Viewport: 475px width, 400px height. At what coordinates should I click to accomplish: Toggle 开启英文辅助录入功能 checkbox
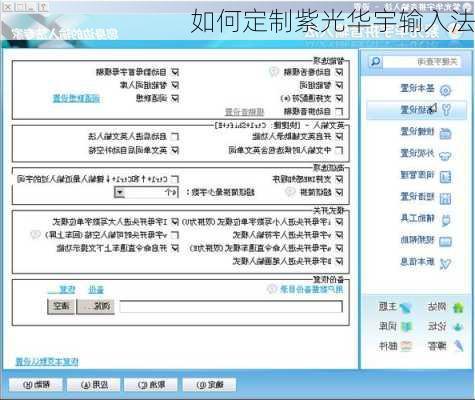pyautogui.click(x=339, y=136)
